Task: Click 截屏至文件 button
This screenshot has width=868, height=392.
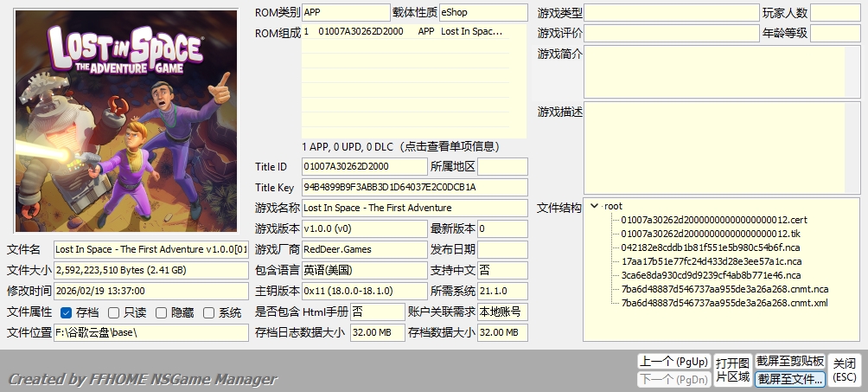Action: [x=790, y=378]
